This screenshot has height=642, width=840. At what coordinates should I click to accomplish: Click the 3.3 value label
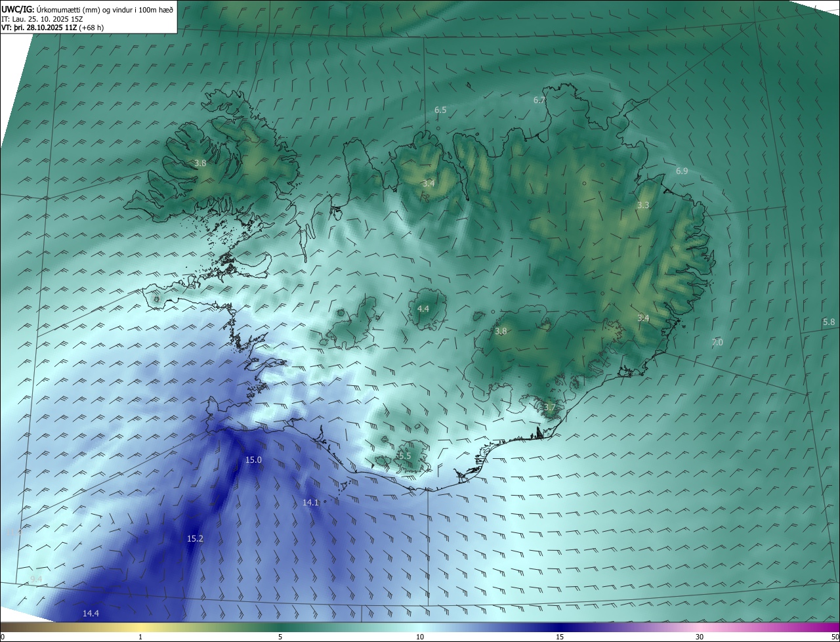[643, 205]
